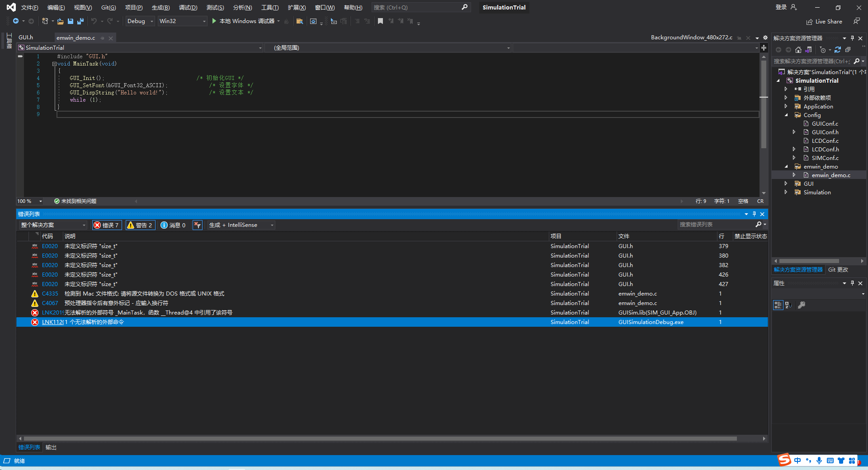The height and width of the screenshot is (470, 868).
Task: Open the SimulationTrial scope dropdown
Action: point(140,47)
